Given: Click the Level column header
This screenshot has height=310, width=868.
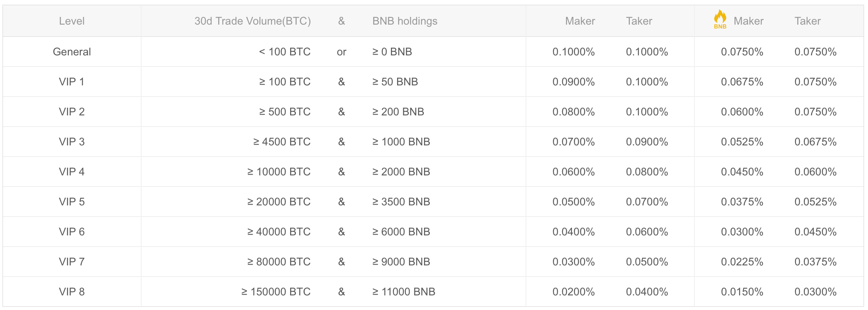Looking at the screenshot, I should pyautogui.click(x=72, y=21).
